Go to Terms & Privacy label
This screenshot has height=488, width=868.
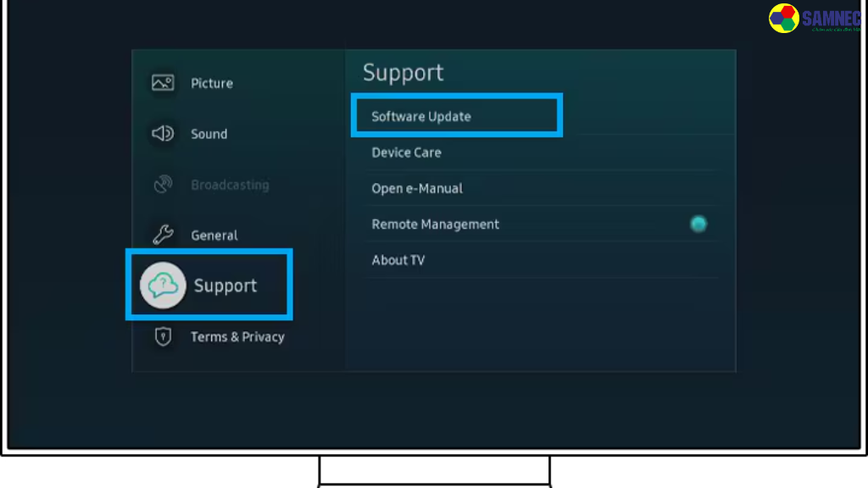pyautogui.click(x=237, y=336)
